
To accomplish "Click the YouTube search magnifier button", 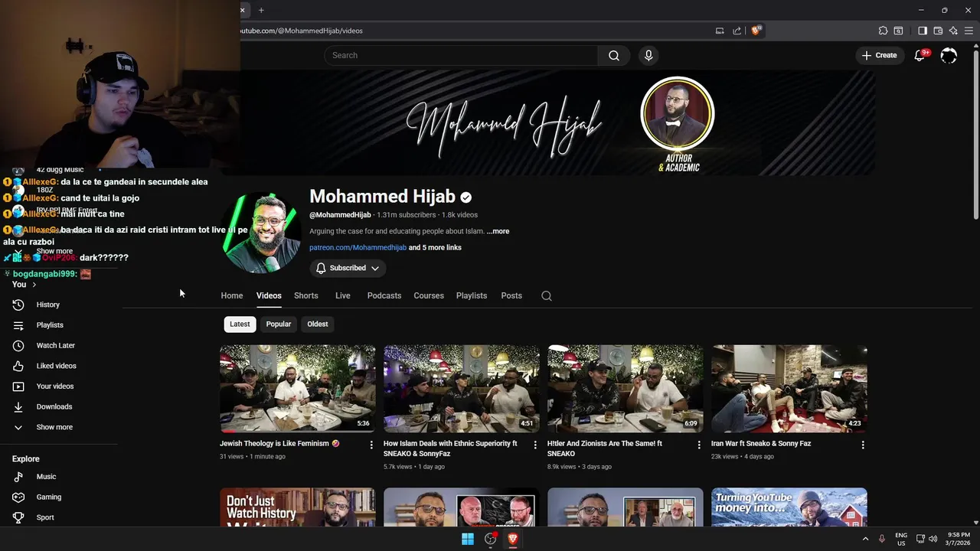I will click(x=614, y=55).
